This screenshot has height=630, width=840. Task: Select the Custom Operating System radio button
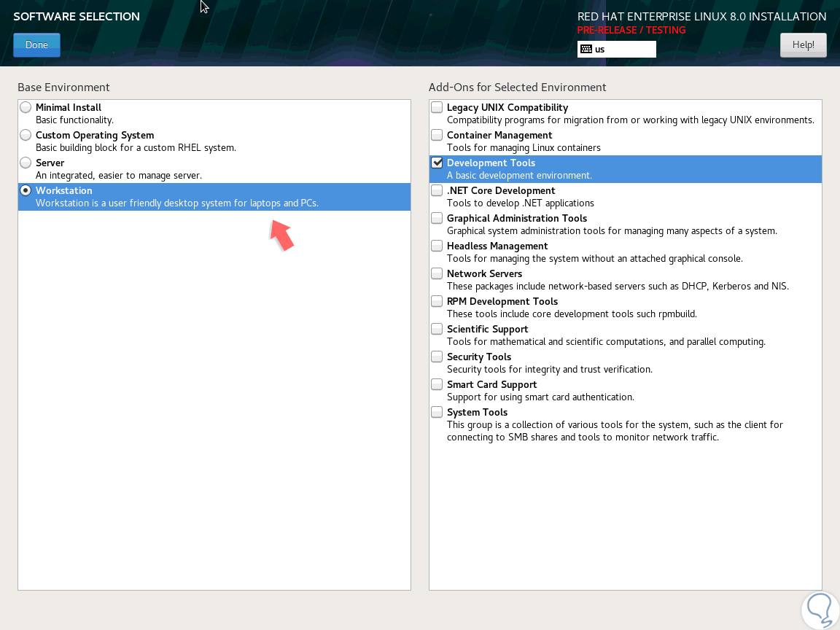pyautogui.click(x=26, y=135)
